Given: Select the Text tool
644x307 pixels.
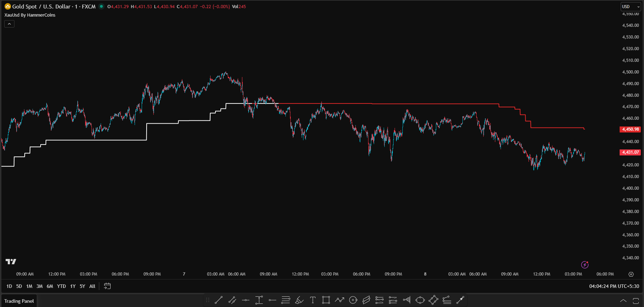Looking at the screenshot, I should click(313, 300).
